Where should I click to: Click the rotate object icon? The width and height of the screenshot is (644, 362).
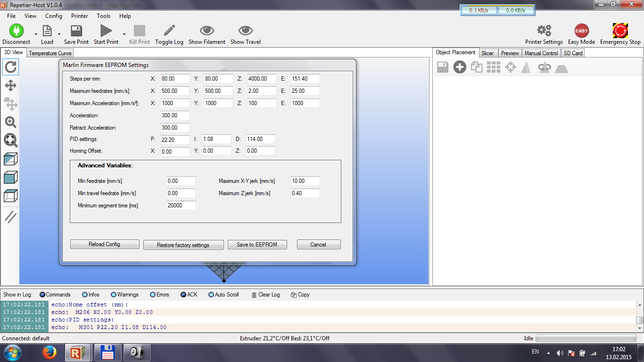click(545, 67)
